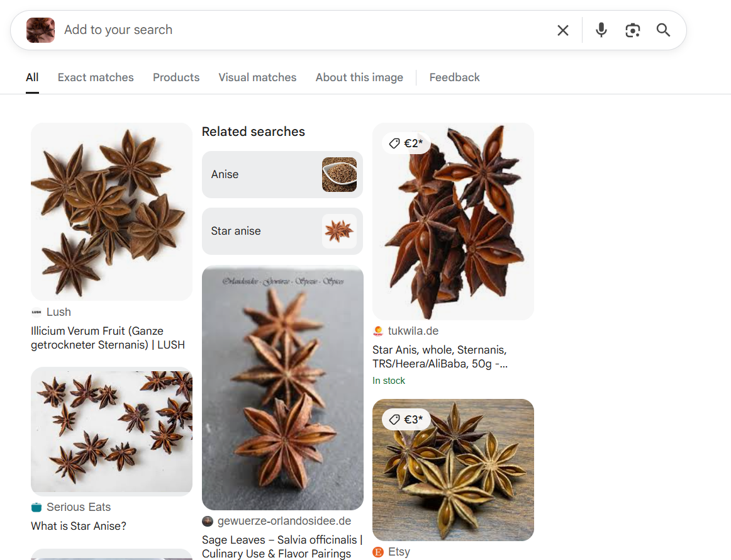Viewport: 731px width, 560px height.
Task: Open the About this image tab
Action: (359, 77)
